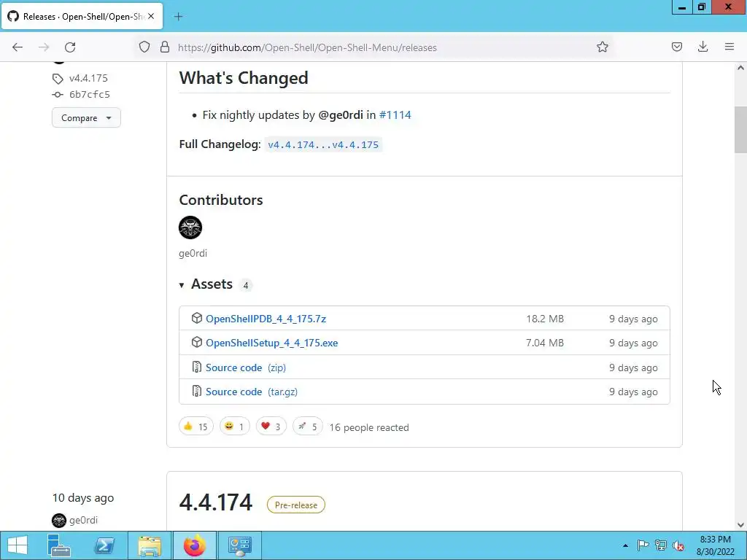
Task: Show hidden system tray icons
Action: tap(625, 545)
